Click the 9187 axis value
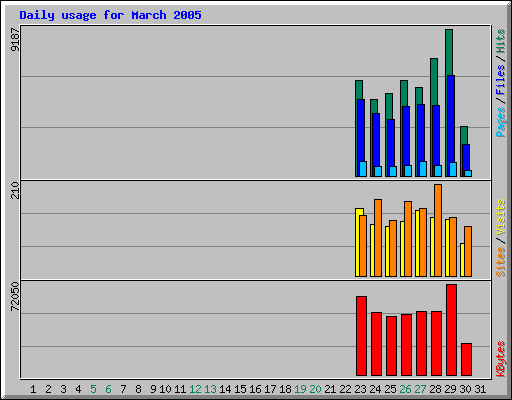This screenshot has width=512, height=400. click(15, 40)
